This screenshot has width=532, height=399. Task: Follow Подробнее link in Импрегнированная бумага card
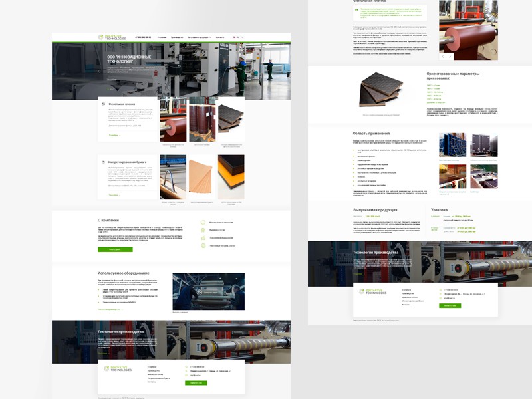pyautogui.click(x=114, y=195)
